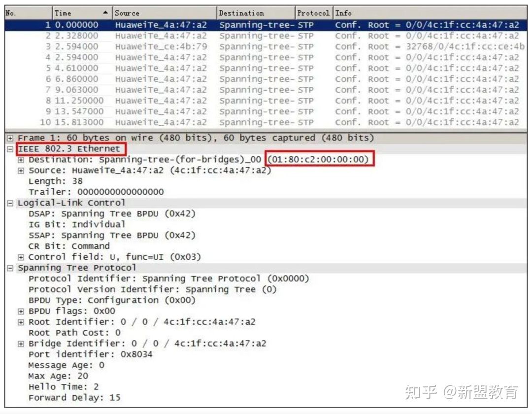Collapse the Logical-Link Control section
Image resolution: width=532 pixels, height=414 pixels.
tap(10, 203)
